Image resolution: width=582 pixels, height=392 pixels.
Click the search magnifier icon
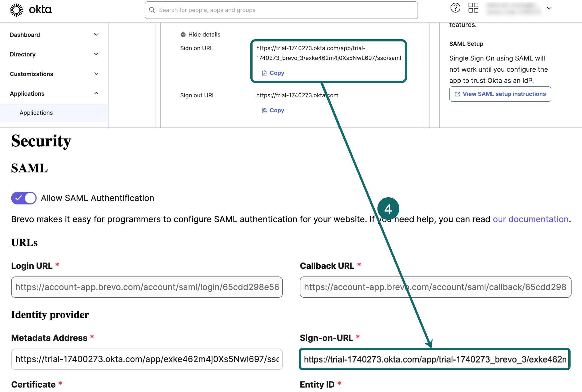(152, 10)
